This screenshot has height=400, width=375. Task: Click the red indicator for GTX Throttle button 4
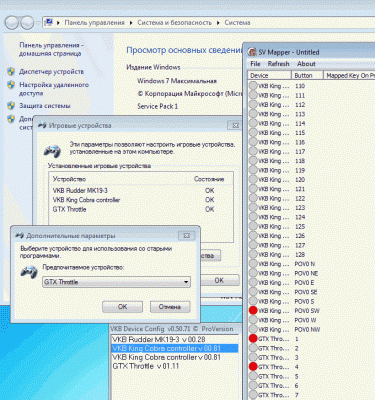pyautogui.click(x=253, y=367)
